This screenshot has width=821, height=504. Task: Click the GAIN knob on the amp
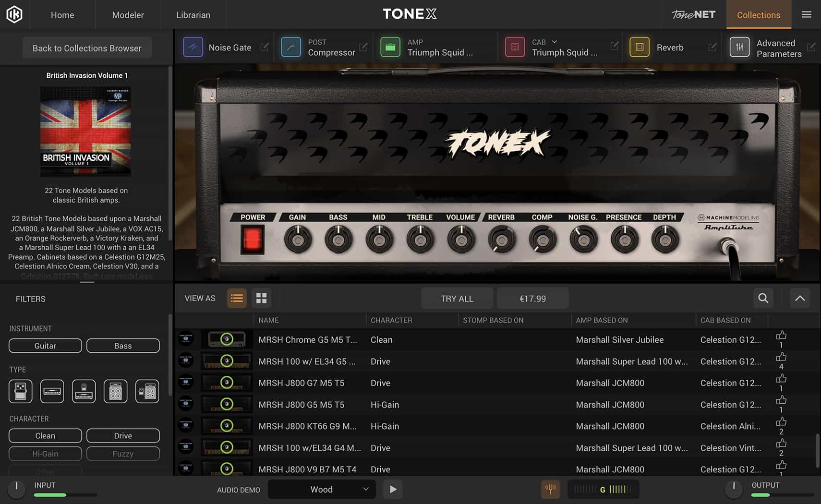pyautogui.click(x=298, y=239)
